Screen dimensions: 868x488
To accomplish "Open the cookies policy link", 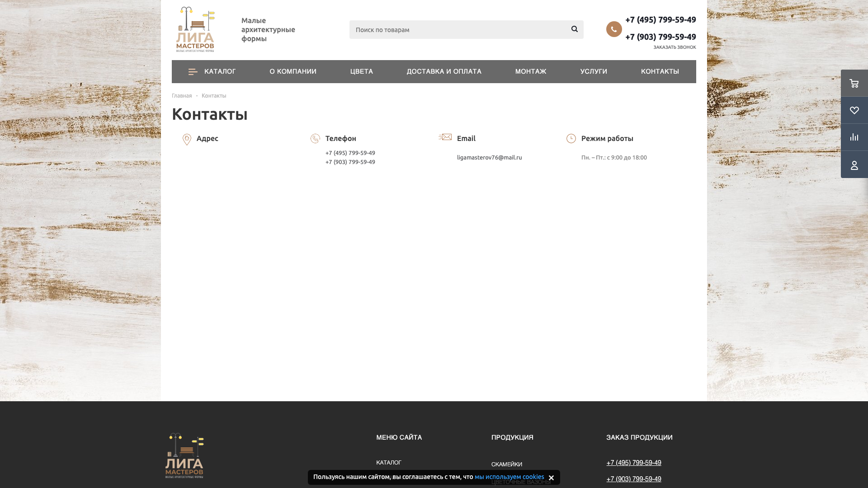I will (x=509, y=477).
